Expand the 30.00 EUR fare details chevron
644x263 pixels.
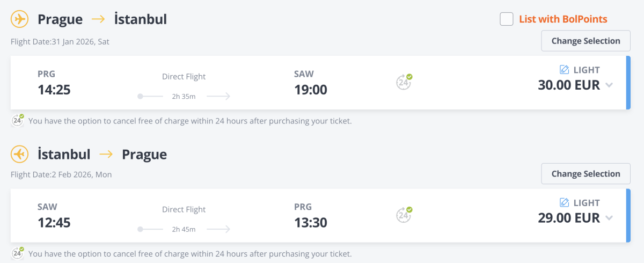pyautogui.click(x=609, y=85)
